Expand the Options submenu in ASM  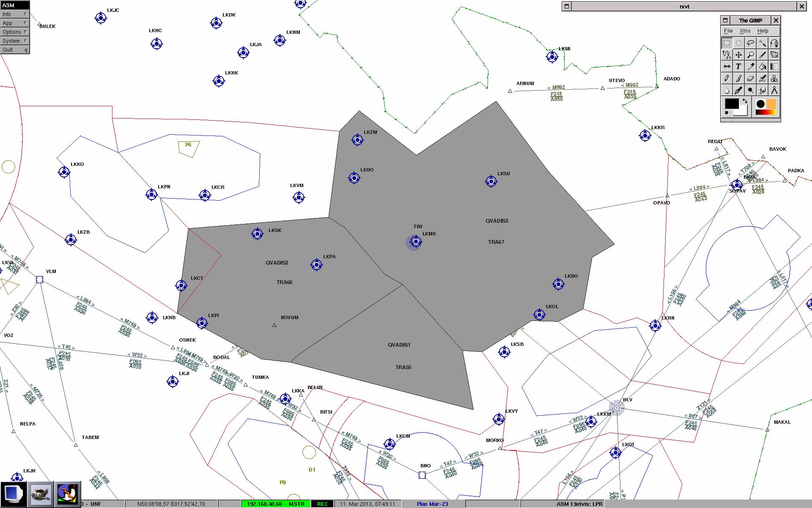pos(14,32)
